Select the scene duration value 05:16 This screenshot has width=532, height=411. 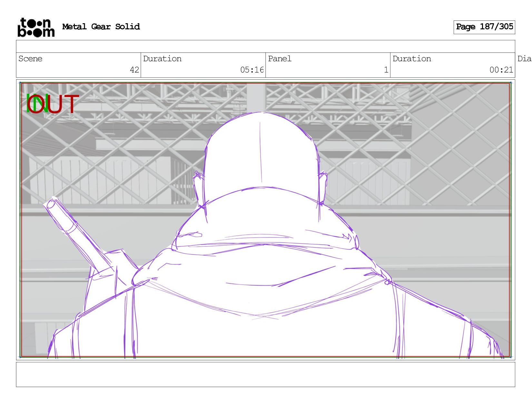click(252, 70)
